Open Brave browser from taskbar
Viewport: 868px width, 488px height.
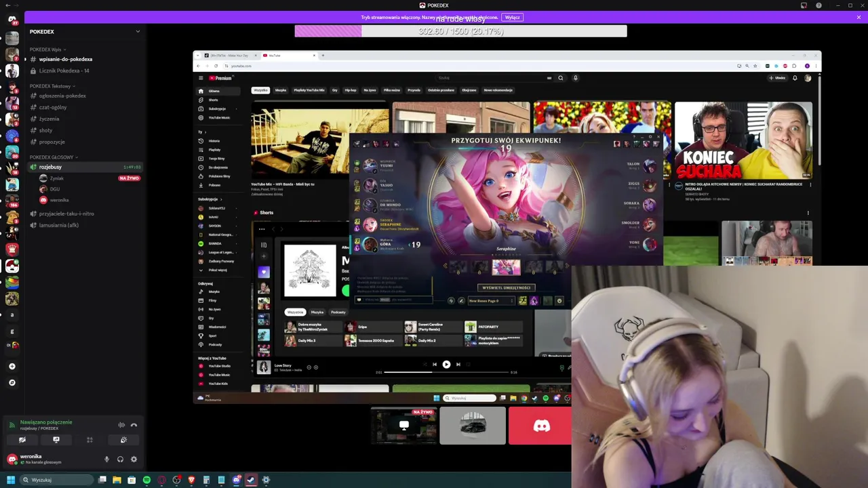(x=191, y=480)
